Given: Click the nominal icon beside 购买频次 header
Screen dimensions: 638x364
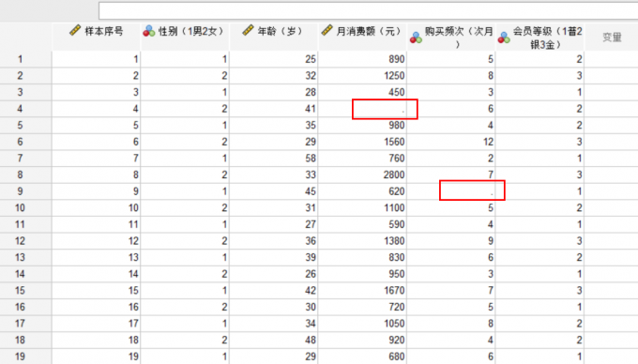Looking at the screenshot, I should (416, 38).
